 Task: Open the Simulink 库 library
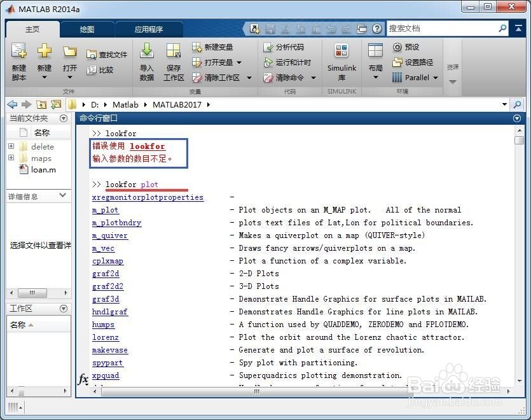pyautogui.click(x=341, y=62)
